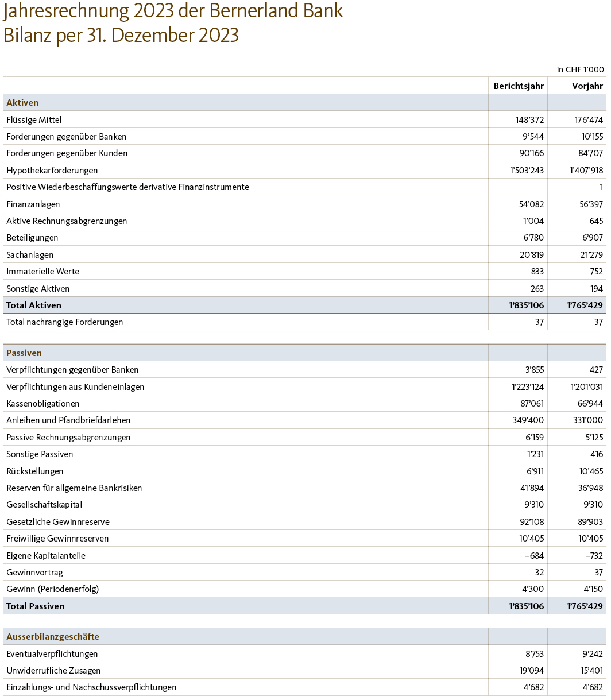Select the prior-year value 21'279
611x700 pixels.
click(x=591, y=255)
